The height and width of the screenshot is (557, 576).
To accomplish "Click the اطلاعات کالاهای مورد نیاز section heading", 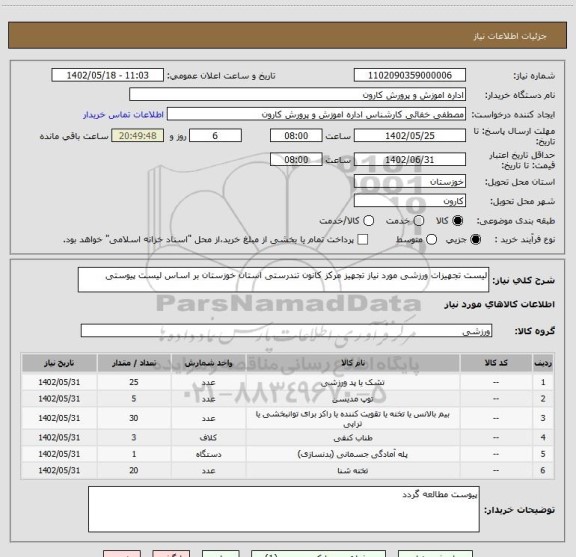I will (x=499, y=305).
